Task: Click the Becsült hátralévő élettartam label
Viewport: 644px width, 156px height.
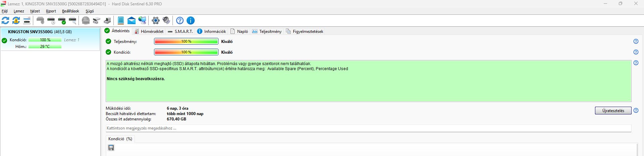Action: (131, 114)
